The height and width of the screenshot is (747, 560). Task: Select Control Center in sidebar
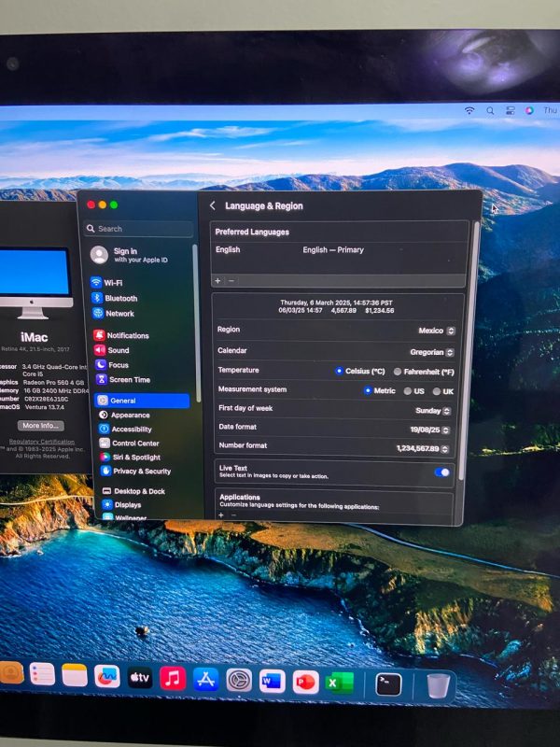[133, 444]
